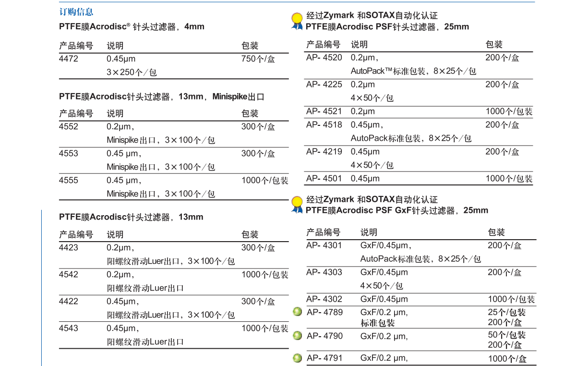
Task: Click product number 4555
Action: click(x=69, y=181)
